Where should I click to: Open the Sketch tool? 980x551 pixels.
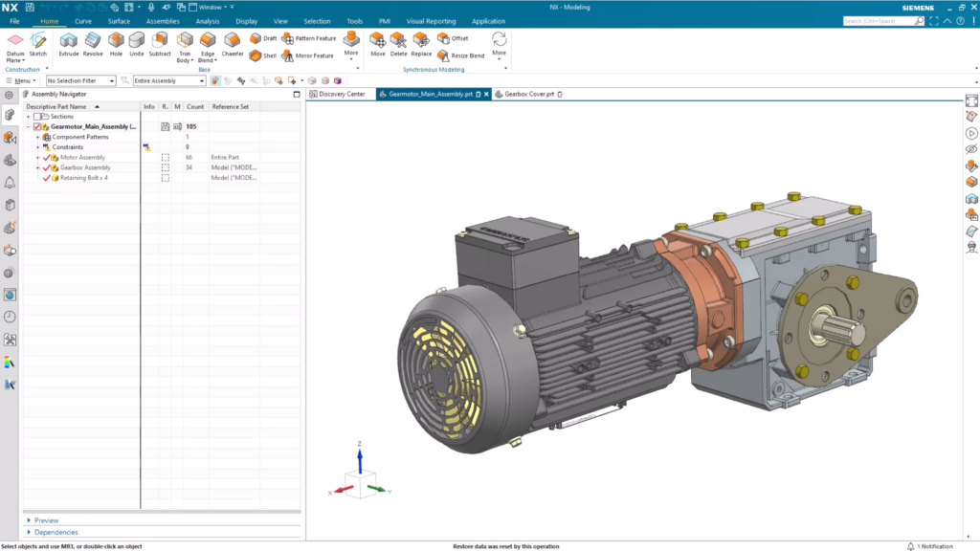[x=38, y=44]
